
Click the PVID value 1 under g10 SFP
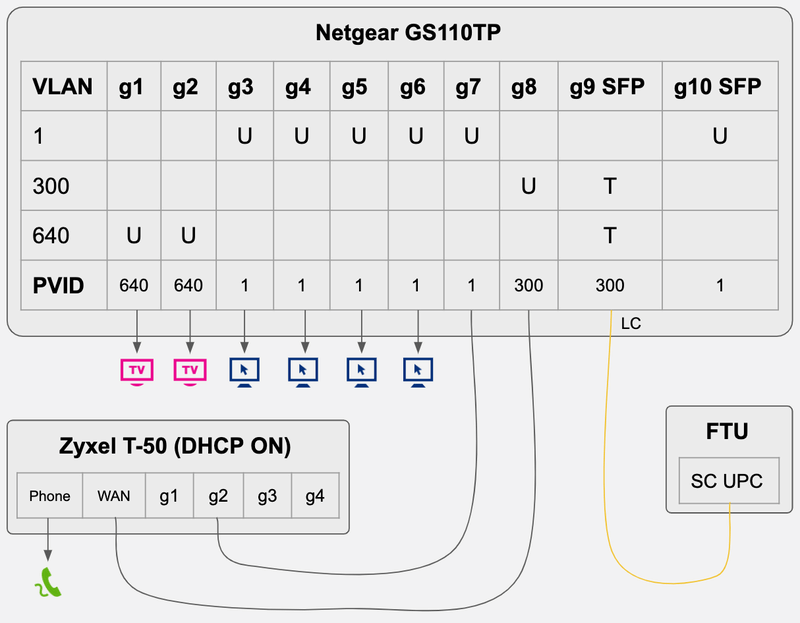click(x=720, y=285)
